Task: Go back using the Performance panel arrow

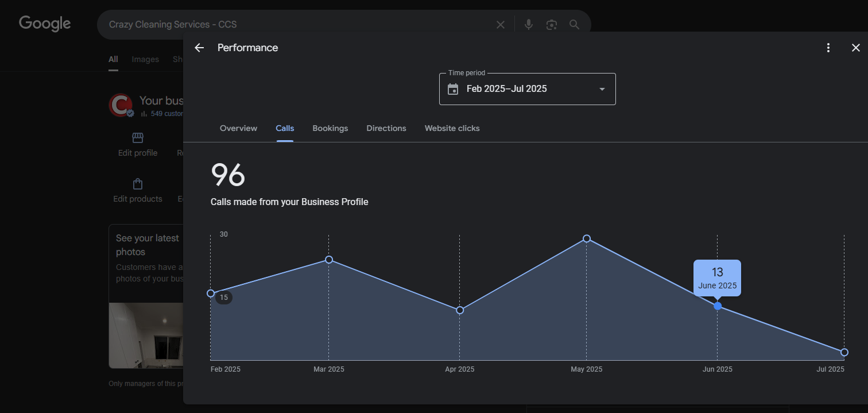Action: pyautogui.click(x=199, y=48)
